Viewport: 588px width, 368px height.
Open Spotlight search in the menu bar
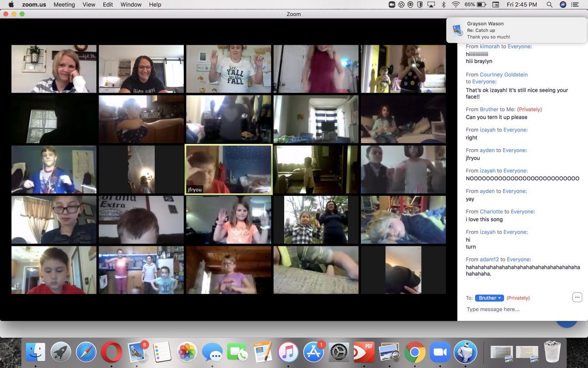pyautogui.click(x=549, y=4)
